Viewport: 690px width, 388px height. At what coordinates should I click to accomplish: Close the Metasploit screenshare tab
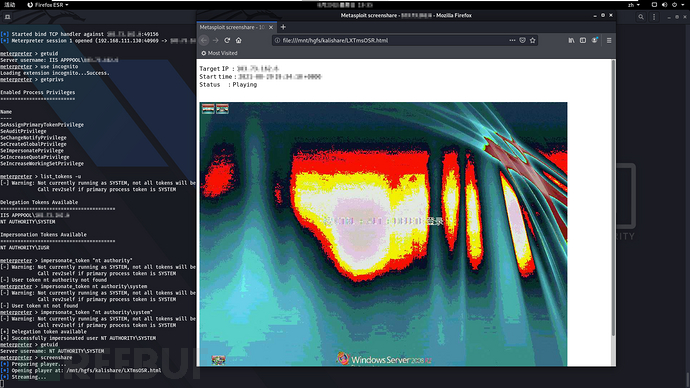tap(271, 27)
